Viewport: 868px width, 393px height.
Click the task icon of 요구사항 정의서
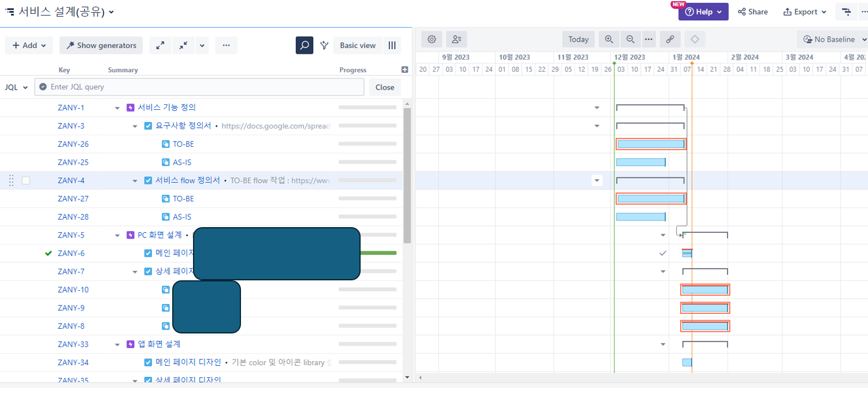148,126
